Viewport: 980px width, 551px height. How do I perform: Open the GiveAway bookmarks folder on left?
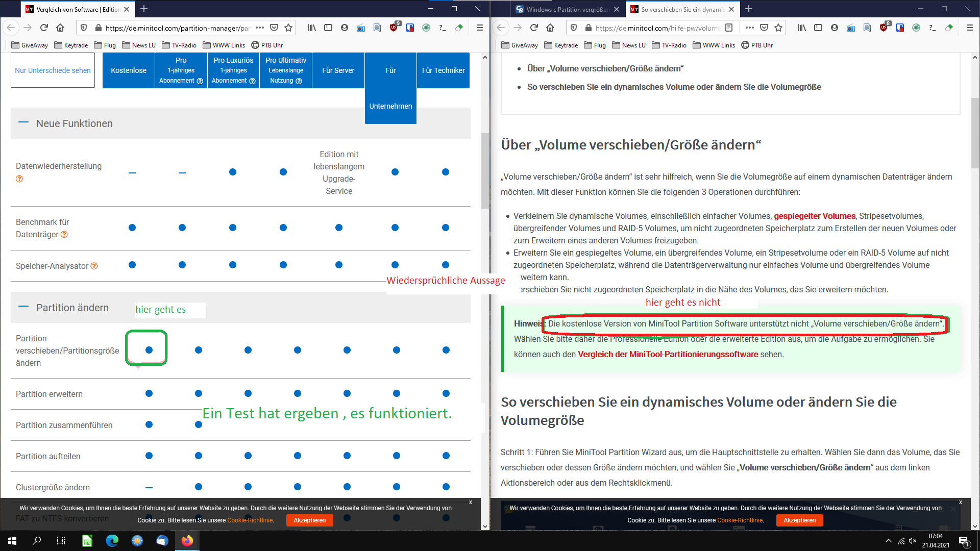click(30, 45)
